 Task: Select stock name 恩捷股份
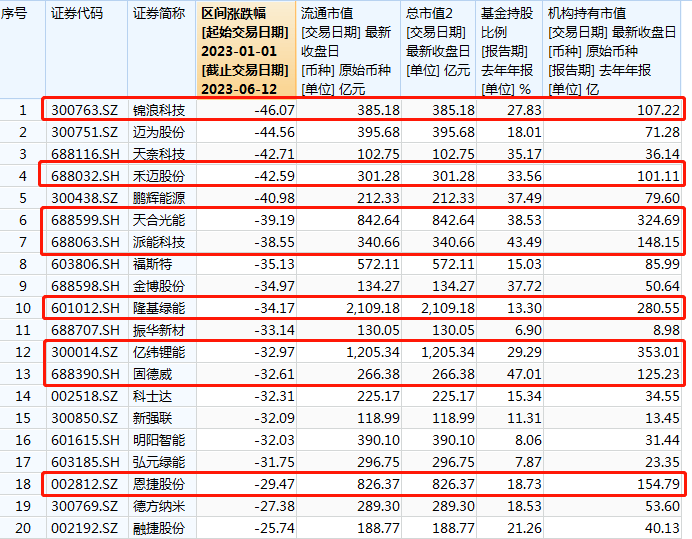coord(159,484)
